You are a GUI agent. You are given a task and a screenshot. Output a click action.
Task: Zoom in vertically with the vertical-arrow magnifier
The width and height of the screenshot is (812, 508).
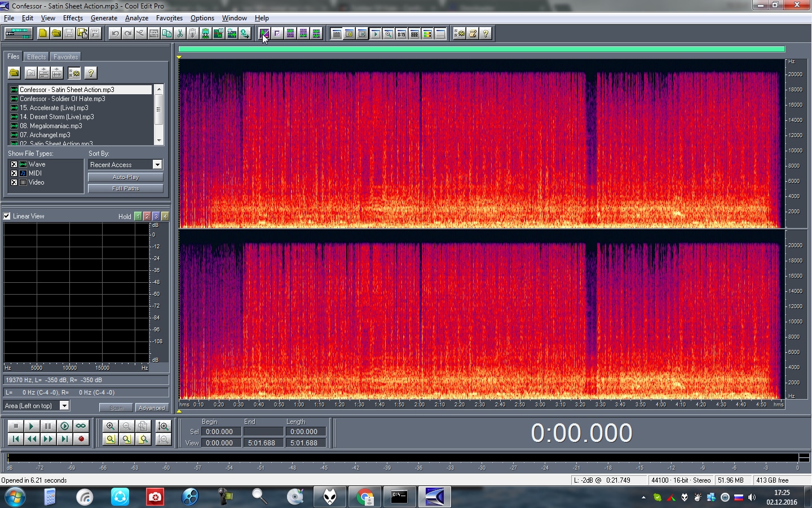pyautogui.click(x=164, y=426)
